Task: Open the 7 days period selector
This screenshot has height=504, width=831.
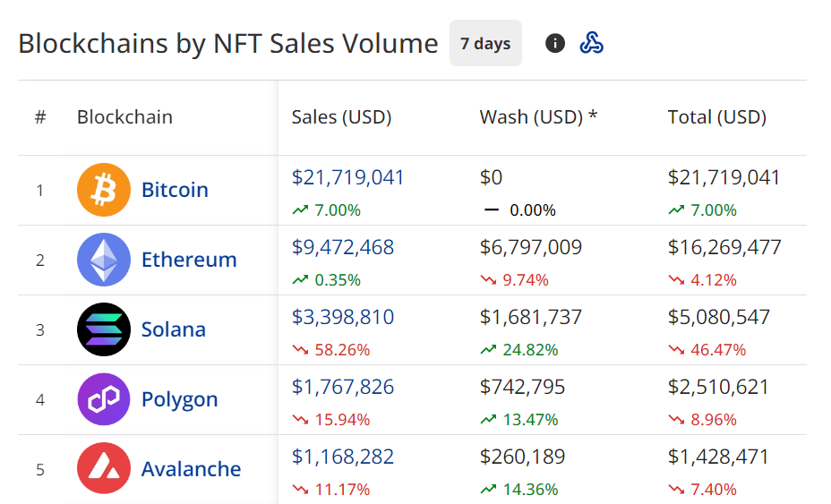Action: click(485, 43)
